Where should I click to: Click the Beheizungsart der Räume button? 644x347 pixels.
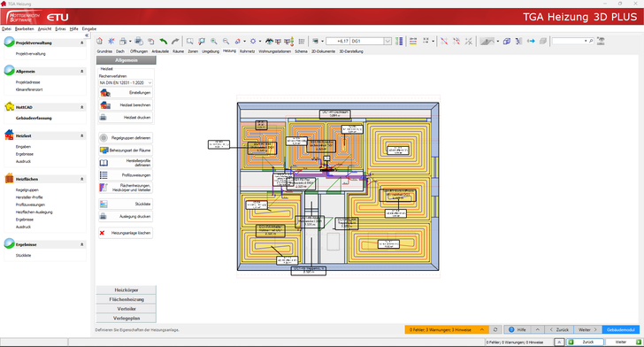pyautogui.click(x=126, y=150)
